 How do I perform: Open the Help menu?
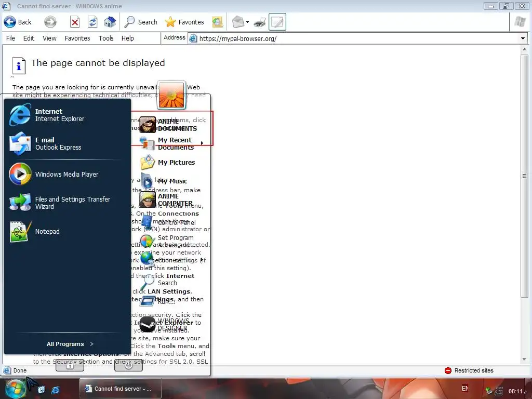pos(128,38)
